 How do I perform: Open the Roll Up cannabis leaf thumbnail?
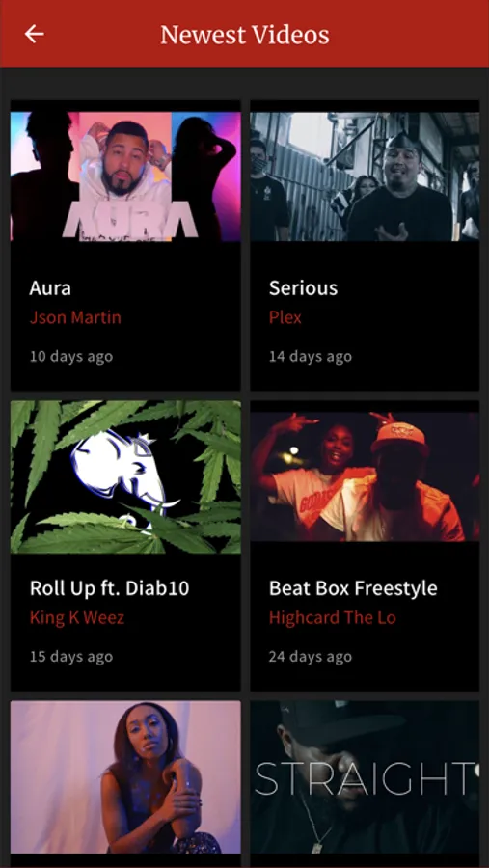coord(125,477)
